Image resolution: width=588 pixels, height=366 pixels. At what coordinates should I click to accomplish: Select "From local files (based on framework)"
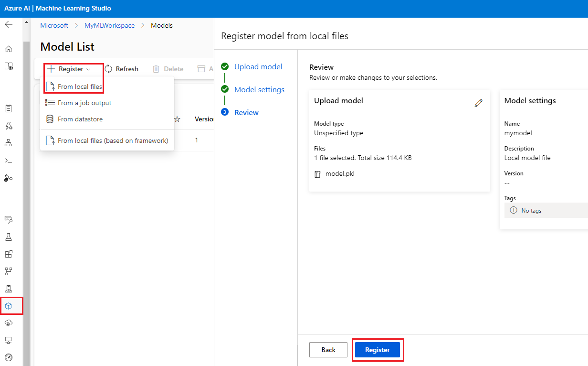click(113, 140)
